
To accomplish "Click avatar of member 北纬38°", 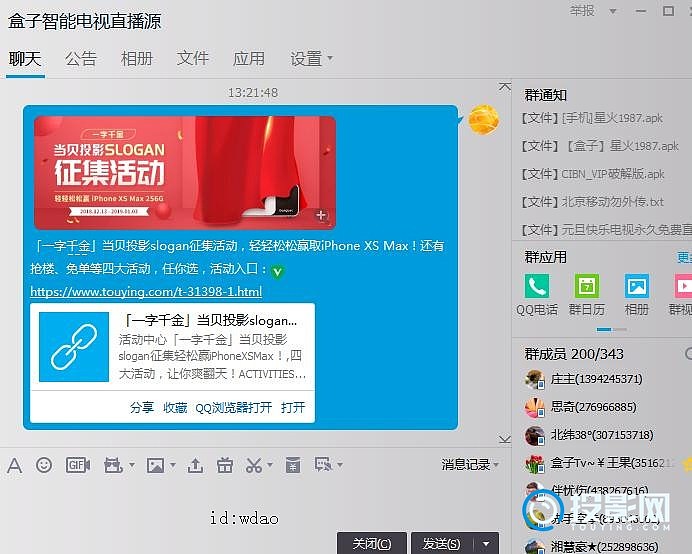I will 534,435.
